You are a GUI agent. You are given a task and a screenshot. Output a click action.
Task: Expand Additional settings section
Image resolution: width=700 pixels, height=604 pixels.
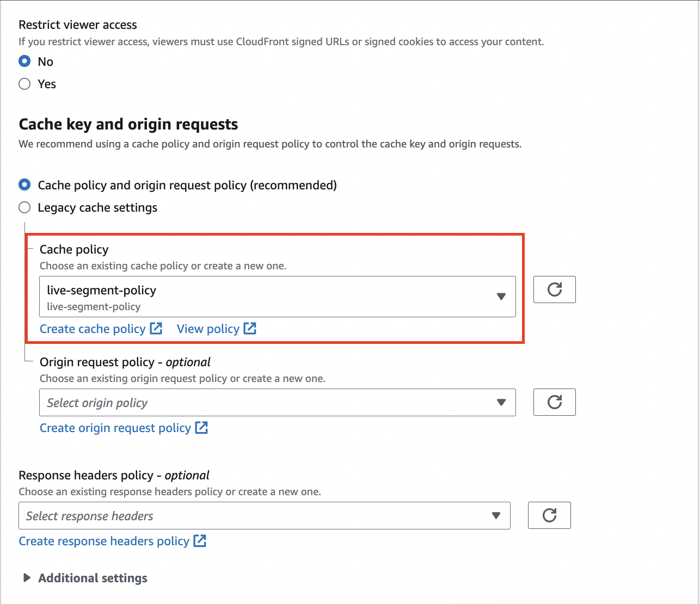click(93, 578)
